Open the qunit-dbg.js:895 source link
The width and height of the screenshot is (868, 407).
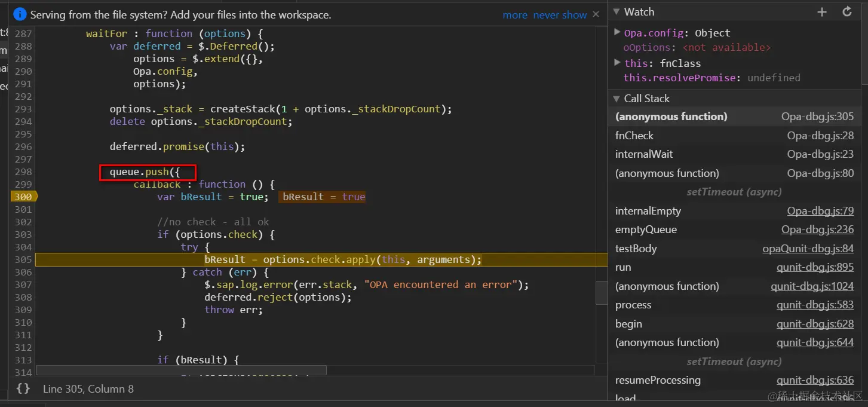click(x=815, y=267)
